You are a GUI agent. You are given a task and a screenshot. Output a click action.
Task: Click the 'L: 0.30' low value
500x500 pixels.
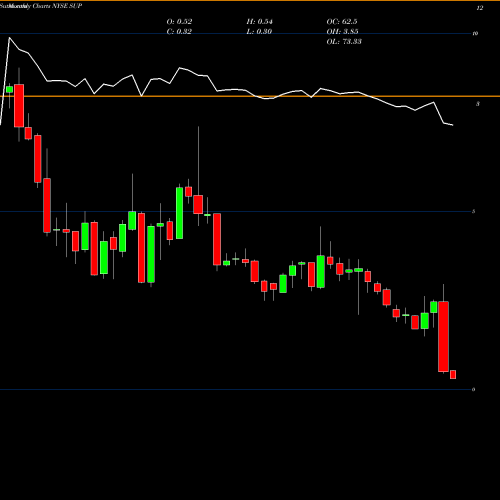coord(259,32)
